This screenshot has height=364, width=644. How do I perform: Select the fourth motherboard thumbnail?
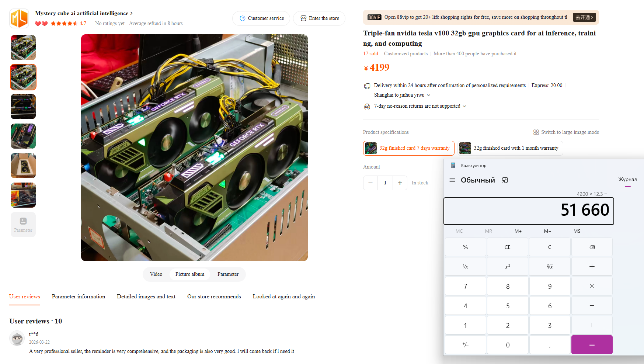[x=23, y=136]
